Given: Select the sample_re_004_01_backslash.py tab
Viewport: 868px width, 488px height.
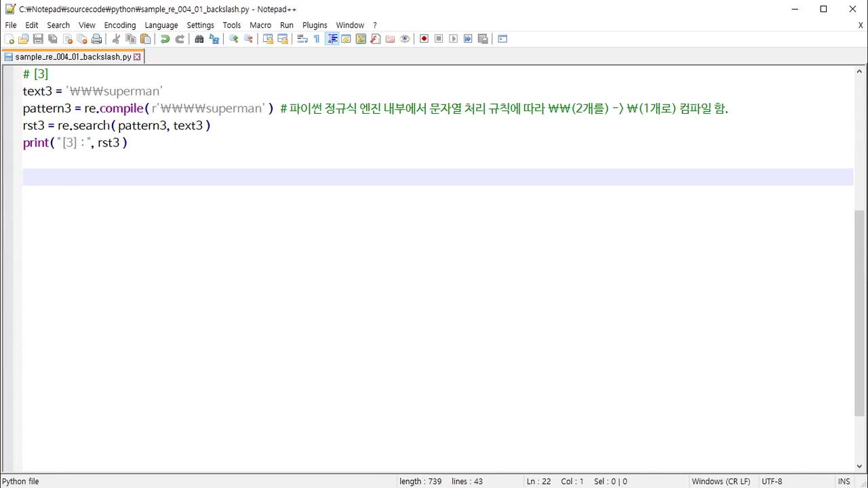Looking at the screenshot, I should pos(71,56).
